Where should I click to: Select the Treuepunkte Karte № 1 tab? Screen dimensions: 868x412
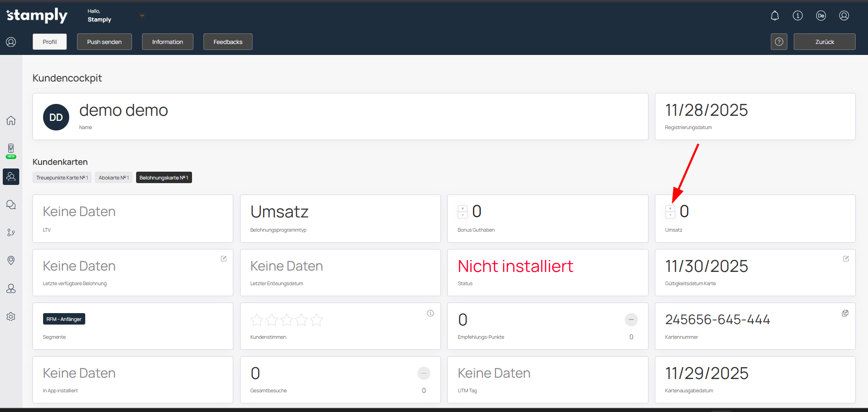click(x=62, y=178)
